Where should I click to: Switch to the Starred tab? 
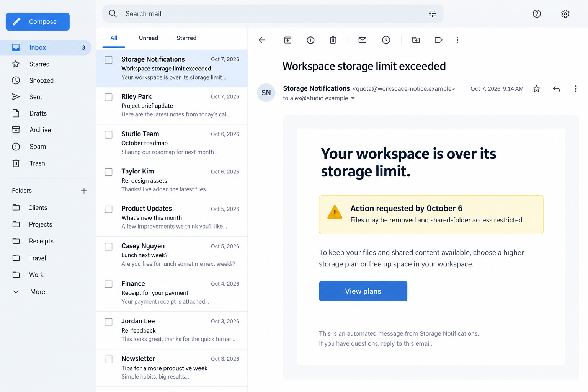186,38
